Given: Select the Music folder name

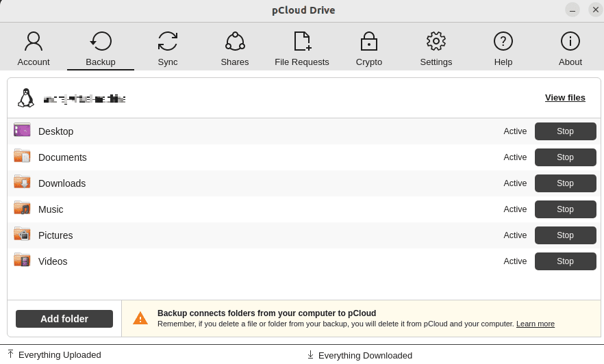Looking at the screenshot, I should point(51,209).
